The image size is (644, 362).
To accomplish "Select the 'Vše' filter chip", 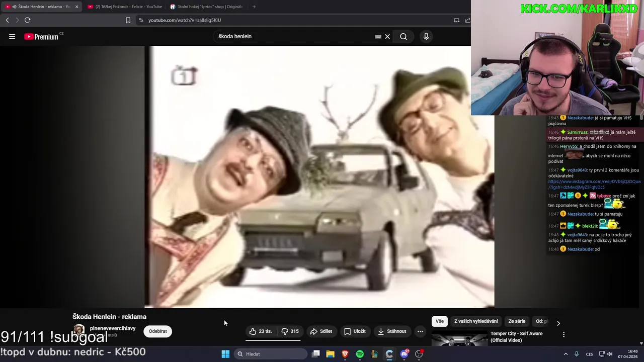I will point(440,321).
